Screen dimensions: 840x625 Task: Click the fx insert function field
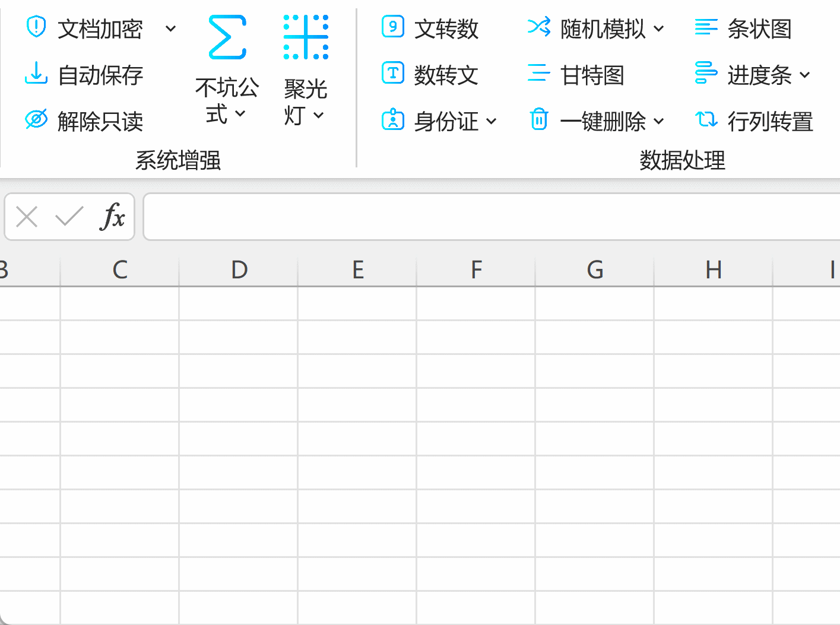click(x=113, y=217)
